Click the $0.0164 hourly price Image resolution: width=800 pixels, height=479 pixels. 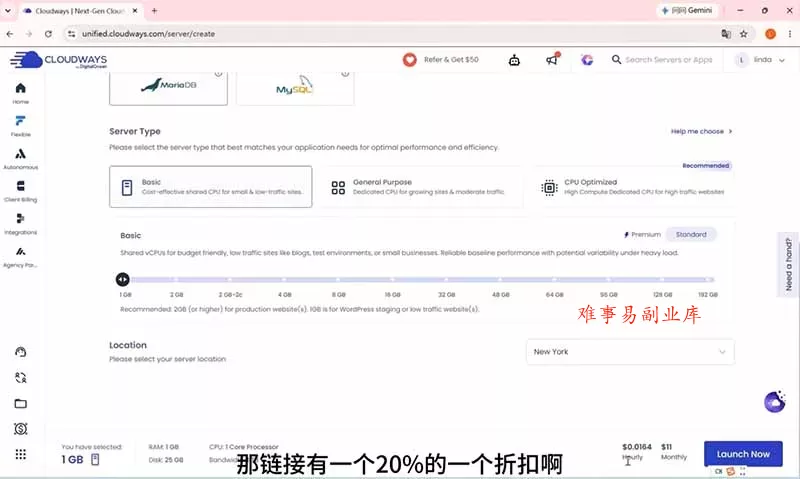tap(637, 447)
